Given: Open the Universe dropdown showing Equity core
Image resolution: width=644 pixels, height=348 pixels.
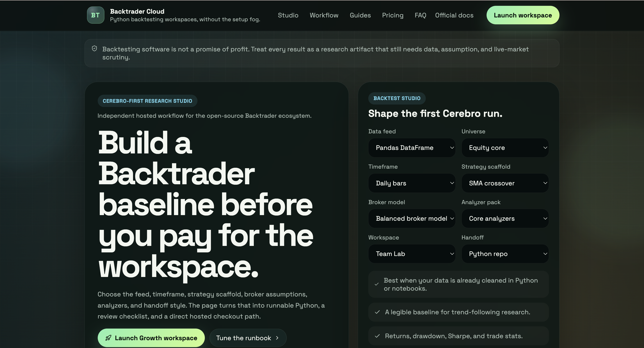Looking at the screenshot, I should pyautogui.click(x=505, y=148).
